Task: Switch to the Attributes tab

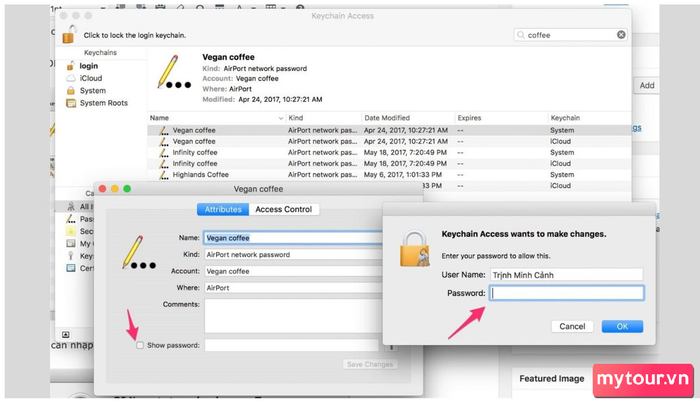Action: tap(223, 209)
